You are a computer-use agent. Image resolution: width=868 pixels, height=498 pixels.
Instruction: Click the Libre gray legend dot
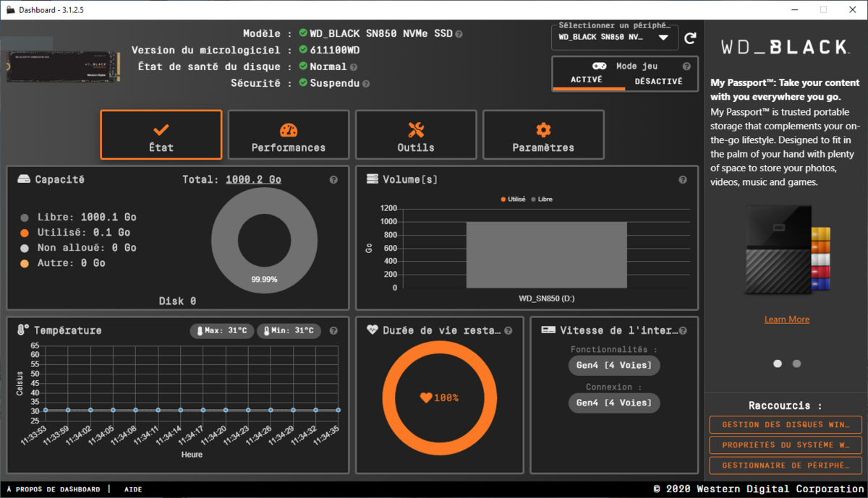(25, 218)
